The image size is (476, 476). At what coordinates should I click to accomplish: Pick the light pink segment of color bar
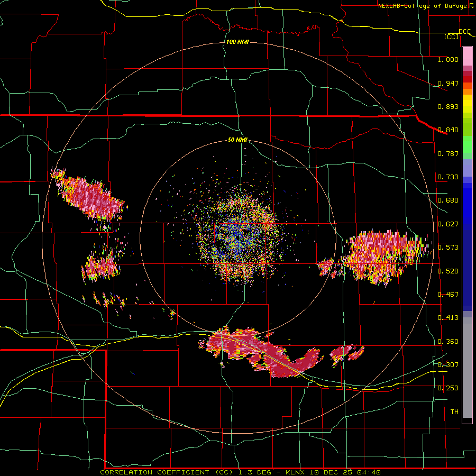click(467, 57)
